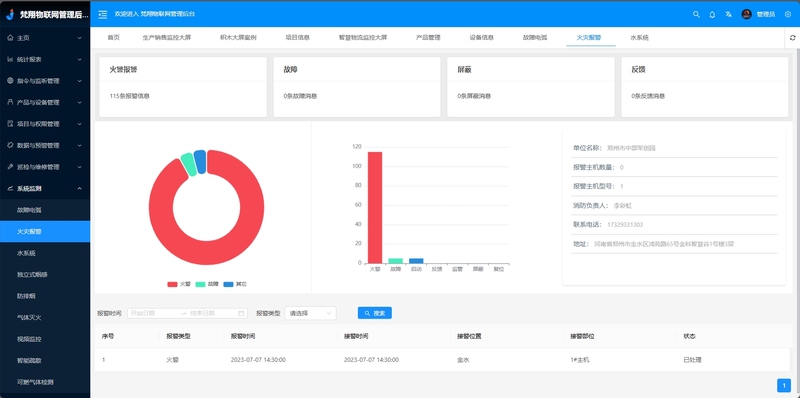Click the 管理员 user avatar
The width and height of the screenshot is (800, 398).
[x=746, y=14]
